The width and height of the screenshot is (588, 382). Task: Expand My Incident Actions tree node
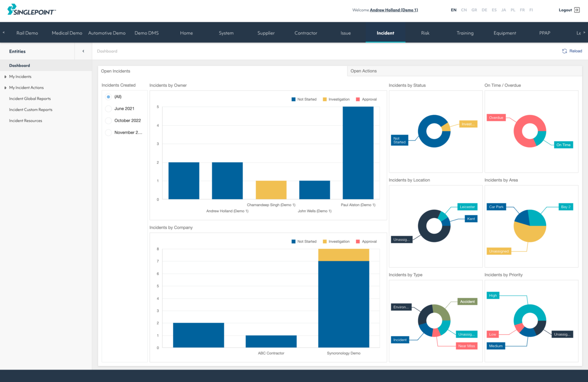point(6,88)
